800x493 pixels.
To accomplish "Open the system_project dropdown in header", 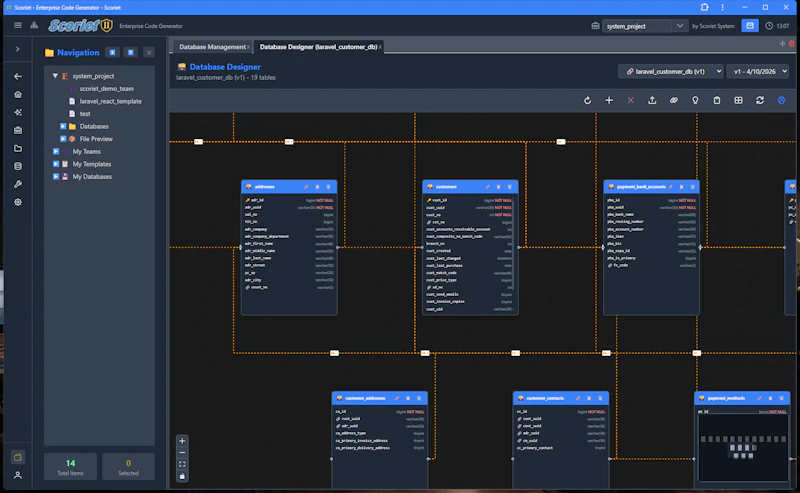I will click(x=644, y=26).
